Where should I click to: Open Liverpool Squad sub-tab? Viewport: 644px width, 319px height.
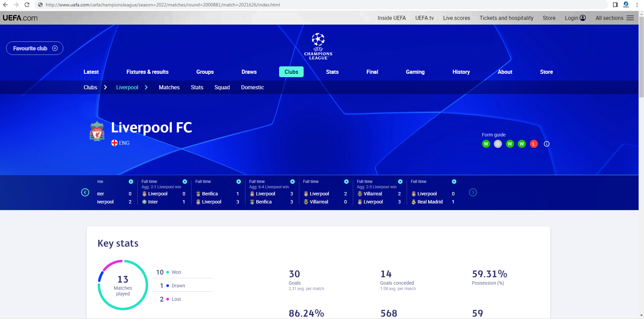[x=222, y=87]
